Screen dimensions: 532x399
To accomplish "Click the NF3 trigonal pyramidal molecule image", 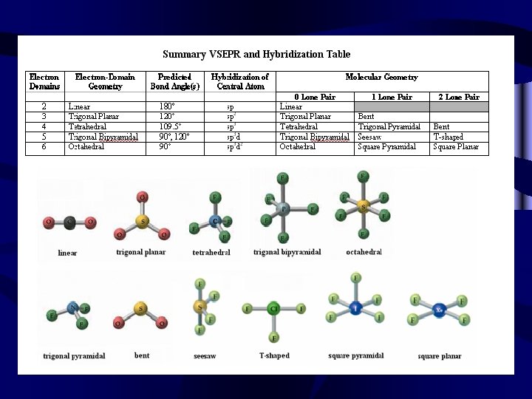I will click(69, 316).
